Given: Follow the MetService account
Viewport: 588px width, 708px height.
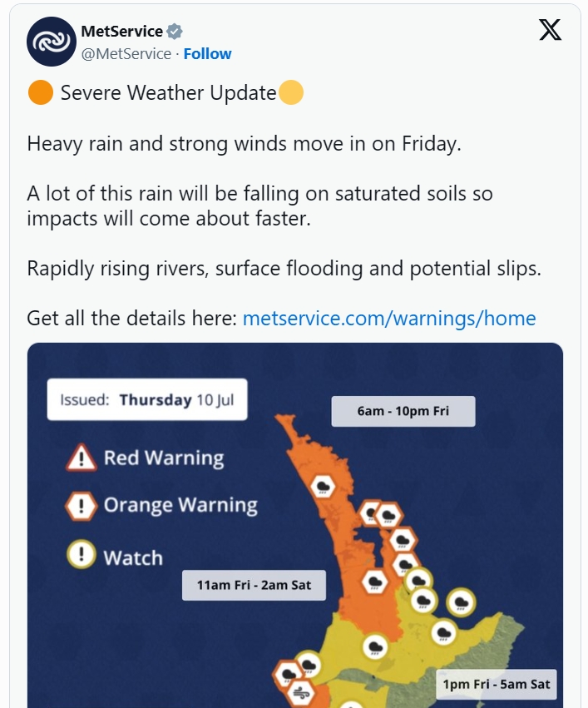Looking at the screenshot, I should coord(207,54).
